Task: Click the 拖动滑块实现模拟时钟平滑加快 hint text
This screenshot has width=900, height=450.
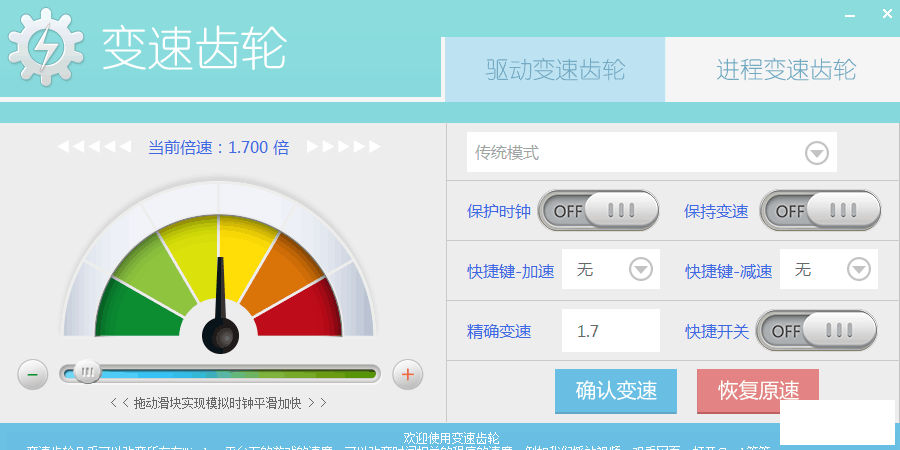Action: (x=218, y=403)
